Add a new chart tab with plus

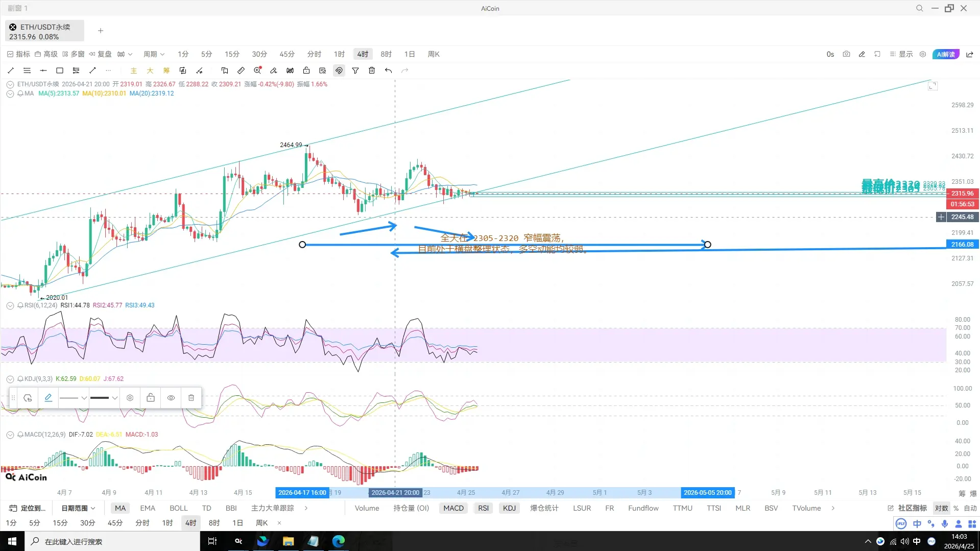[x=101, y=31]
